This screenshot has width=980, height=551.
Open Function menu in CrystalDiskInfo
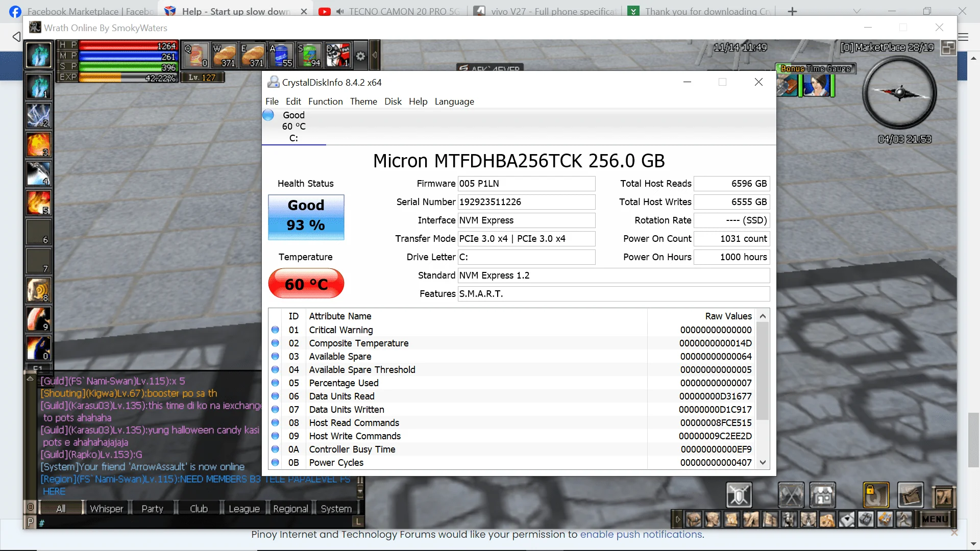pyautogui.click(x=326, y=102)
